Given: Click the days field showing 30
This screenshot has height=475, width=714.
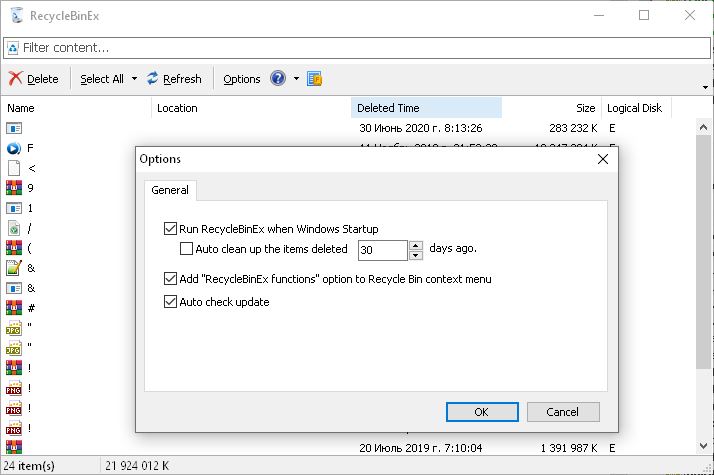Looking at the screenshot, I should (x=382, y=250).
